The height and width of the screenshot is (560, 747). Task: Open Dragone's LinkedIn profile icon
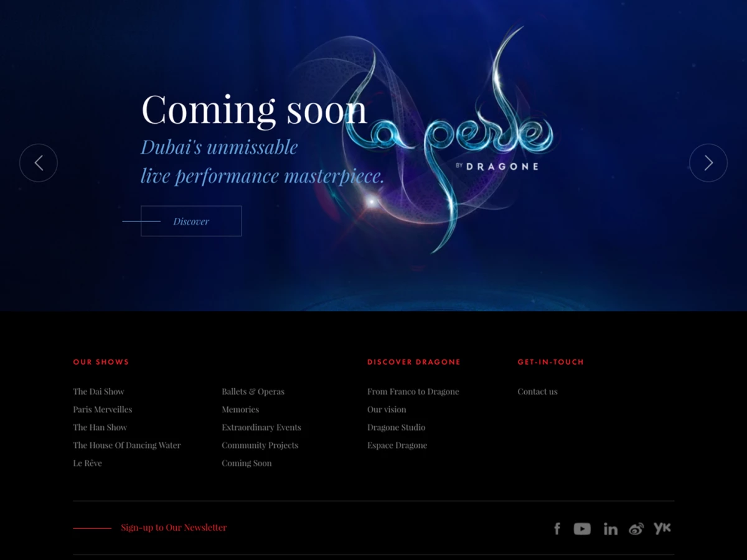click(611, 529)
